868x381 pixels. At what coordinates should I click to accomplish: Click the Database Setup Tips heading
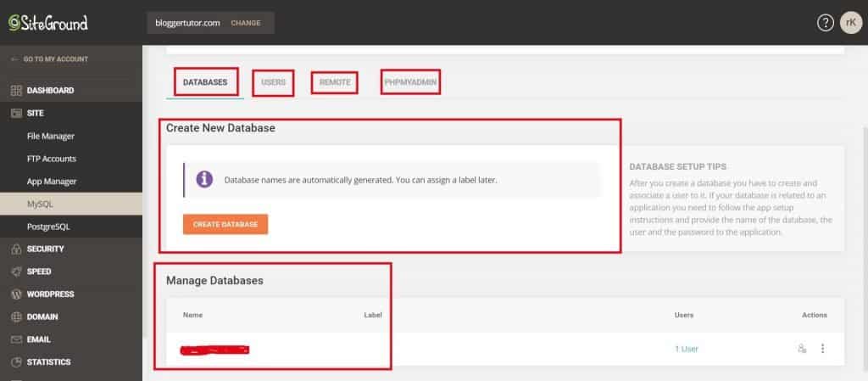(677, 166)
